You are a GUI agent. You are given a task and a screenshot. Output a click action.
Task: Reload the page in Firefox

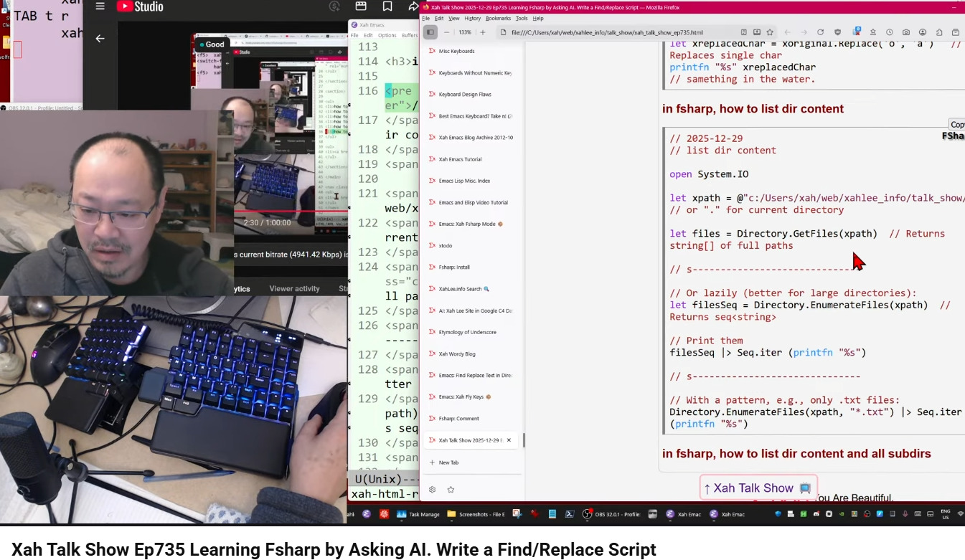820,32
